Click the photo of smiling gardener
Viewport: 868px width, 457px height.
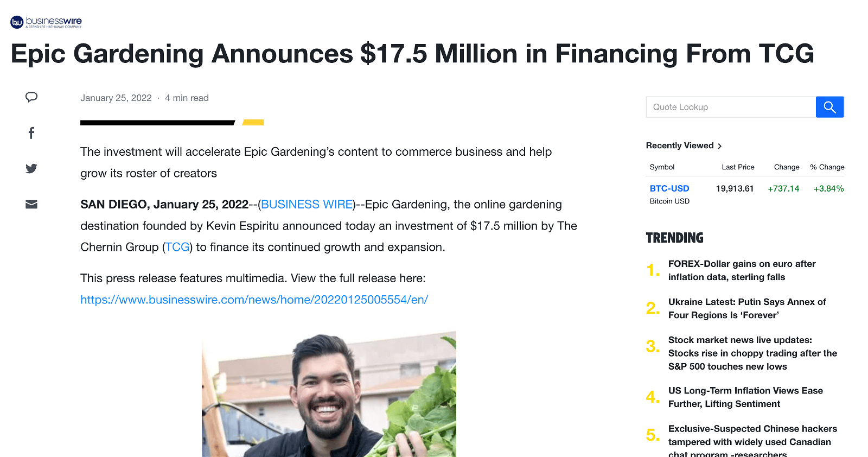[x=329, y=394]
